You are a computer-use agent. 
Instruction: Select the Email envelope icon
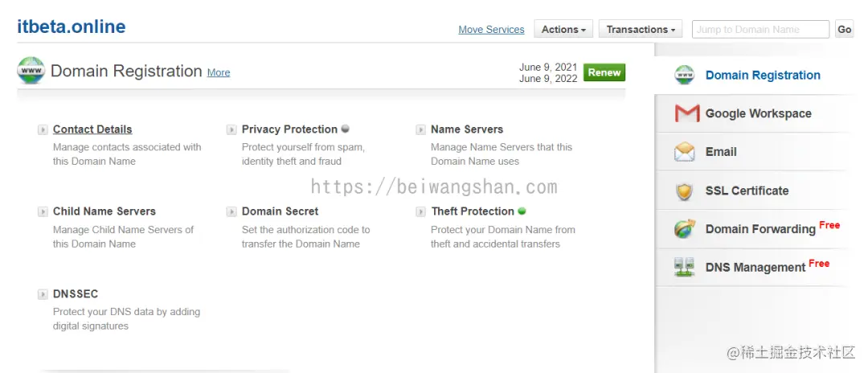(685, 152)
